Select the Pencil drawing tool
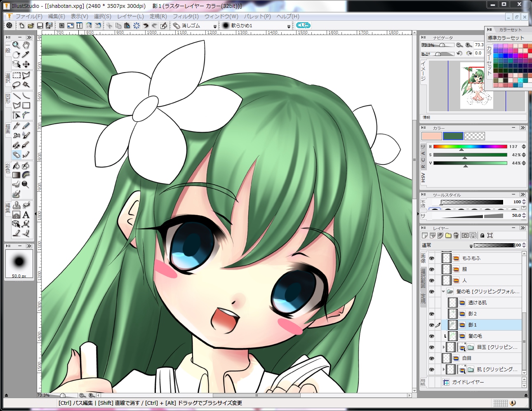The image size is (532, 411). pos(26,126)
